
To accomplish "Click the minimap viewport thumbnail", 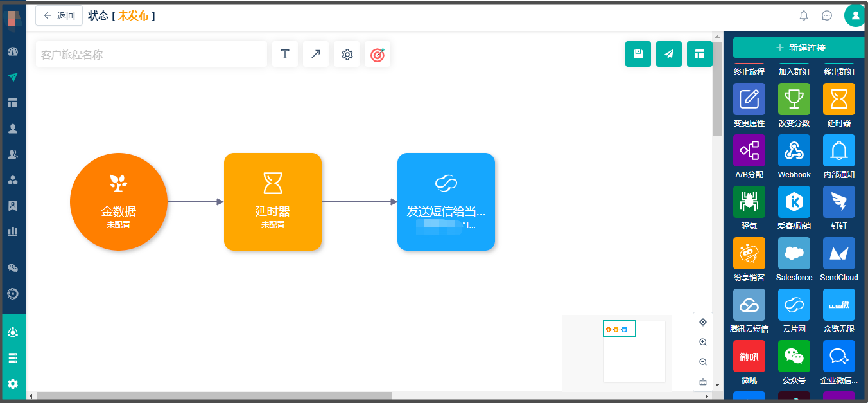I will [x=620, y=328].
